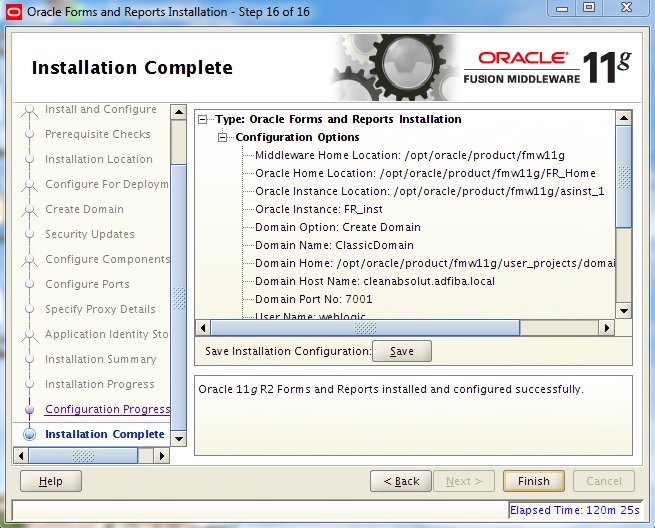The width and height of the screenshot is (655, 528).
Task: Click the Installation Complete step bullet icon
Action: [29, 434]
